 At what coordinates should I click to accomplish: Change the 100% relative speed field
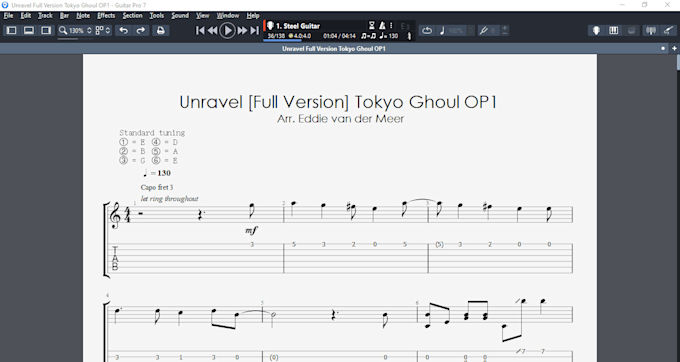pos(456,30)
